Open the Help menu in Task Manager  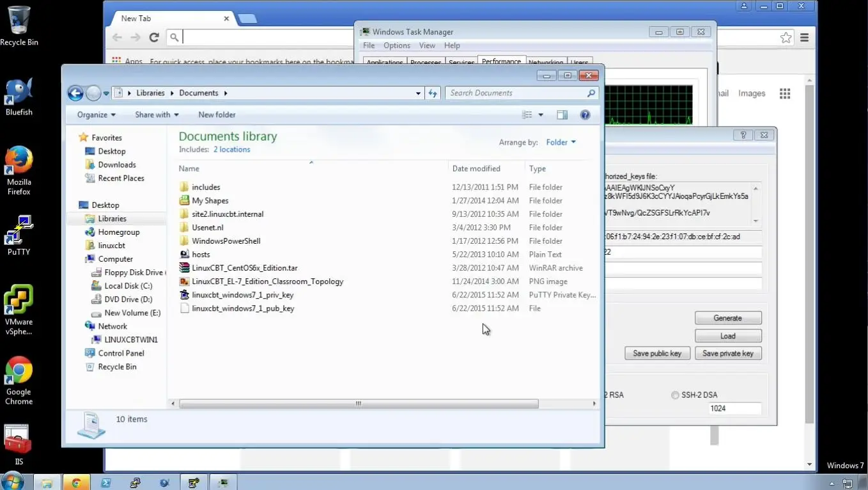[452, 46]
